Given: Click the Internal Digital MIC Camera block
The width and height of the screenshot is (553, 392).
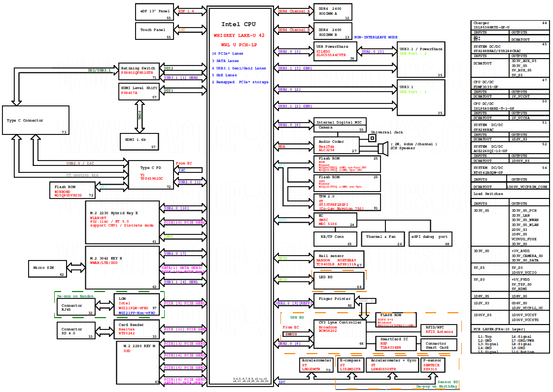Looking at the screenshot, I should tap(340, 125).
